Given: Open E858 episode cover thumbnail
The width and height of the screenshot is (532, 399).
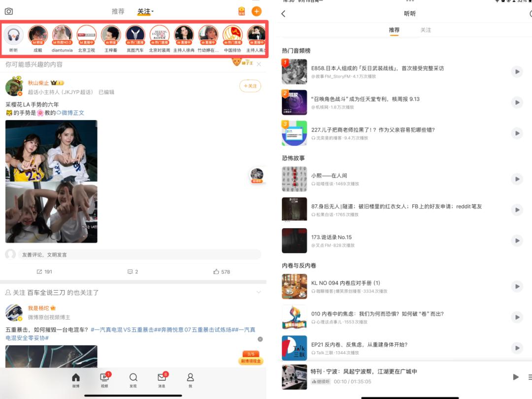Looking at the screenshot, I should tap(294, 71).
